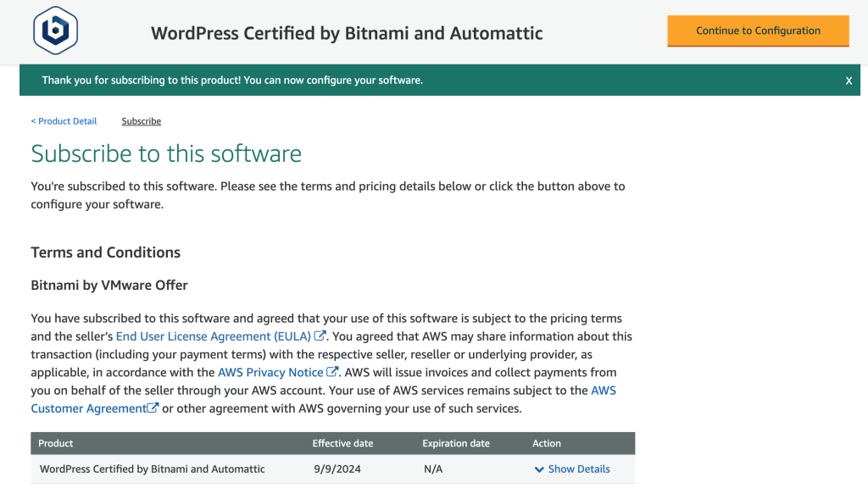Click the Bitnami by VMware Offer heading

109,285
